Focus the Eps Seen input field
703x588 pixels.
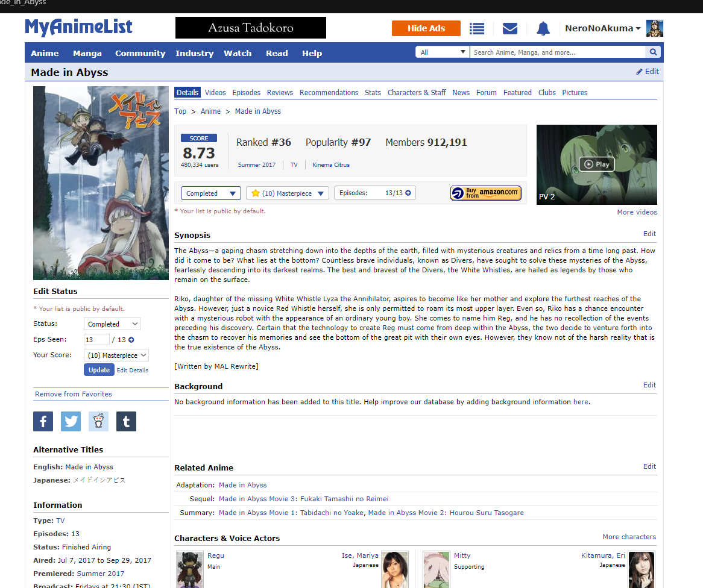click(96, 340)
